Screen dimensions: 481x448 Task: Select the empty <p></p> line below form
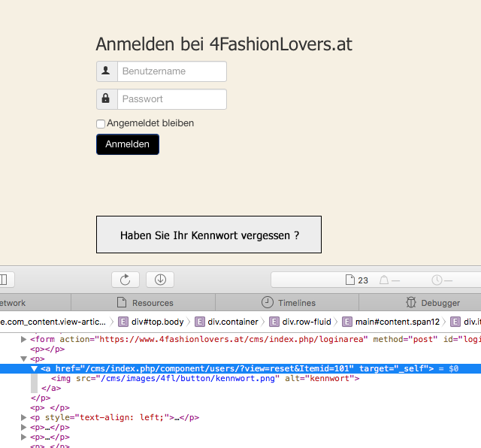tap(47, 349)
